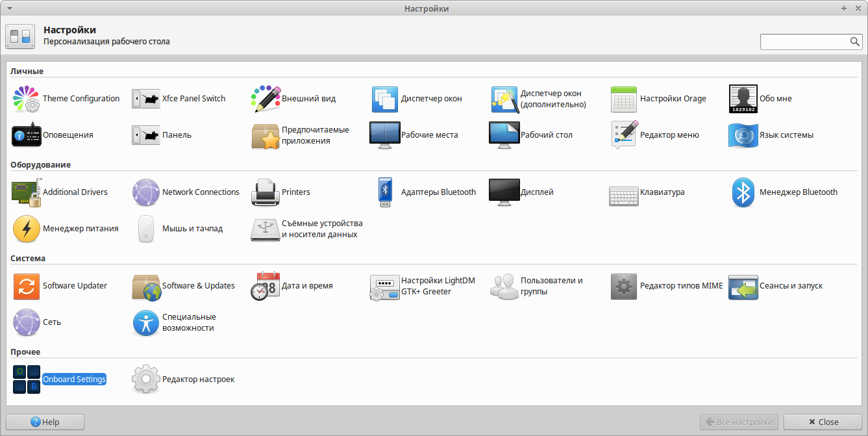Open Внешний вид appearance settings
The image size is (868, 436).
294,99
